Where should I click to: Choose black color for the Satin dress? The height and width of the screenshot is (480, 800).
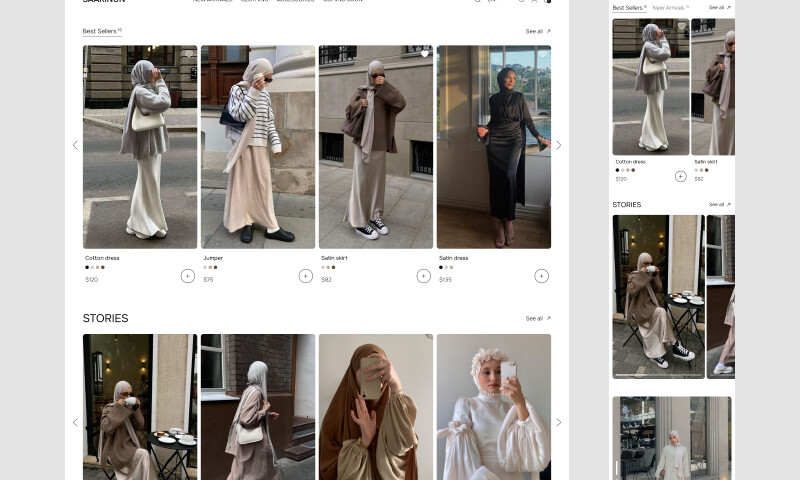[x=441, y=267]
